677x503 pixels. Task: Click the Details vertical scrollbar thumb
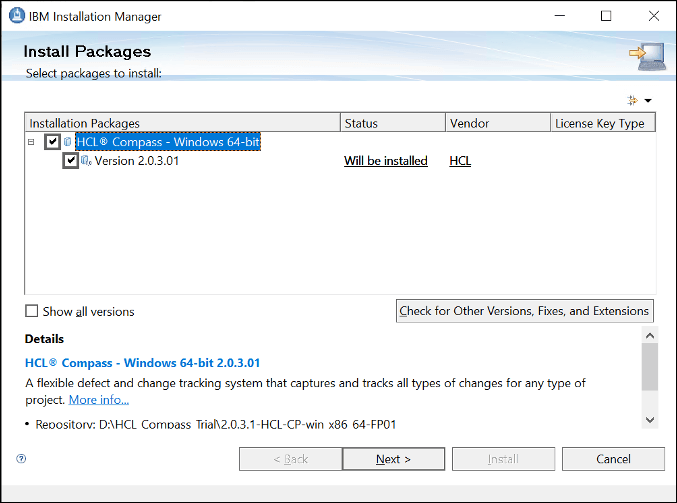[650, 367]
